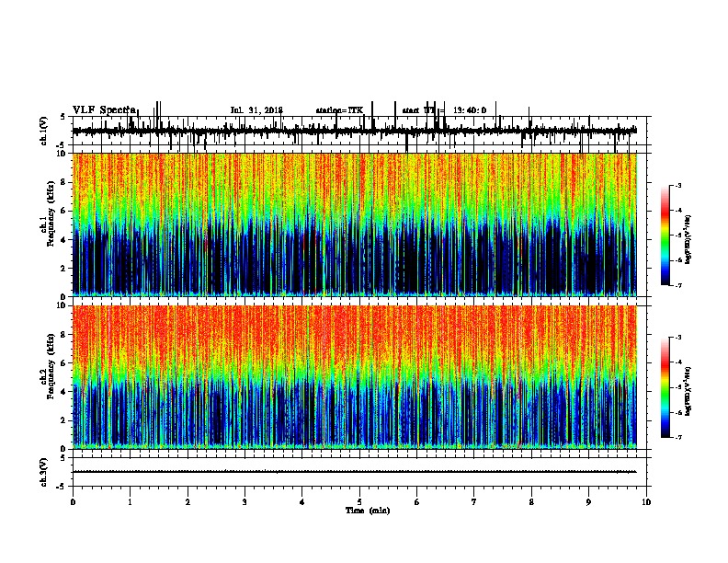Click the ch.1 frequency axis '6' tick label
Screen dimensions: 728x563
pos(64,212)
